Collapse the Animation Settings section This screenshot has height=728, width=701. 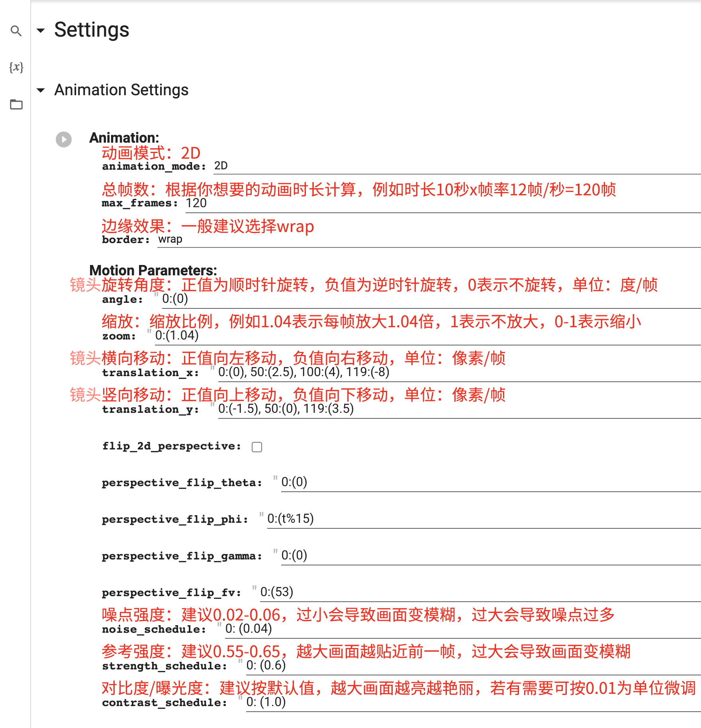click(41, 90)
